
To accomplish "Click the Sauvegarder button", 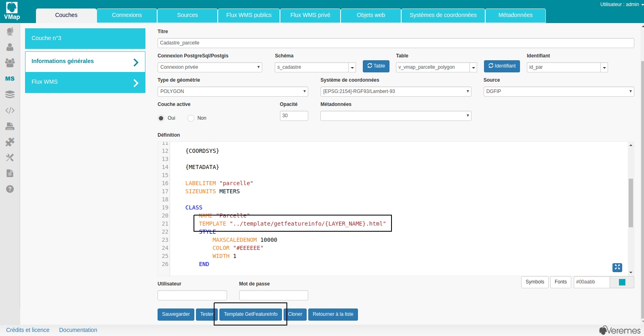I will pos(176,315).
